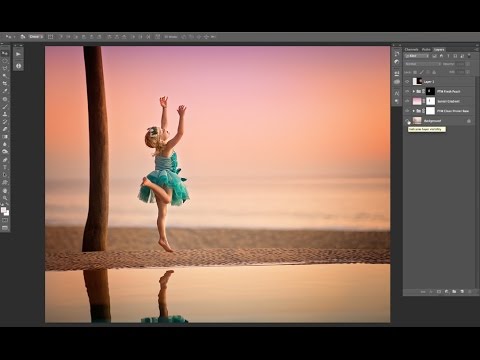
Task: Filter layers by type using T icon
Action: (x=448, y=56)
